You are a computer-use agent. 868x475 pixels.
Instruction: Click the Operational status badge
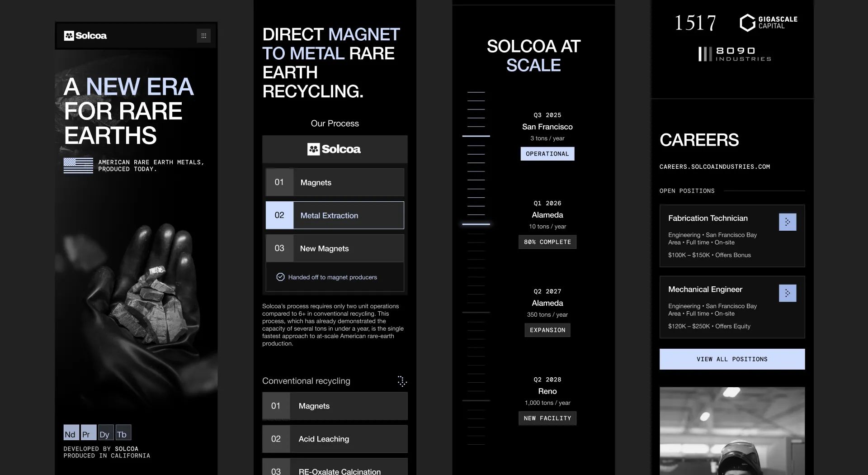[547, 154]
